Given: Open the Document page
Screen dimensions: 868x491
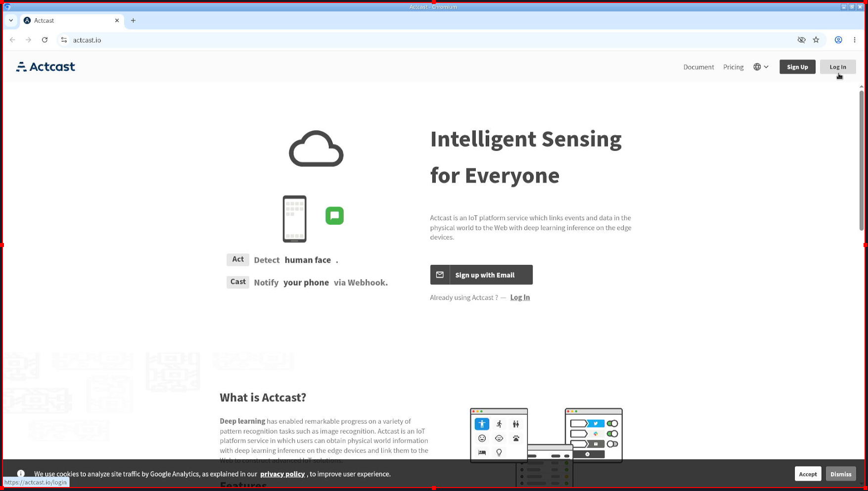Looking at the screenshot, I should pos(698,67).
